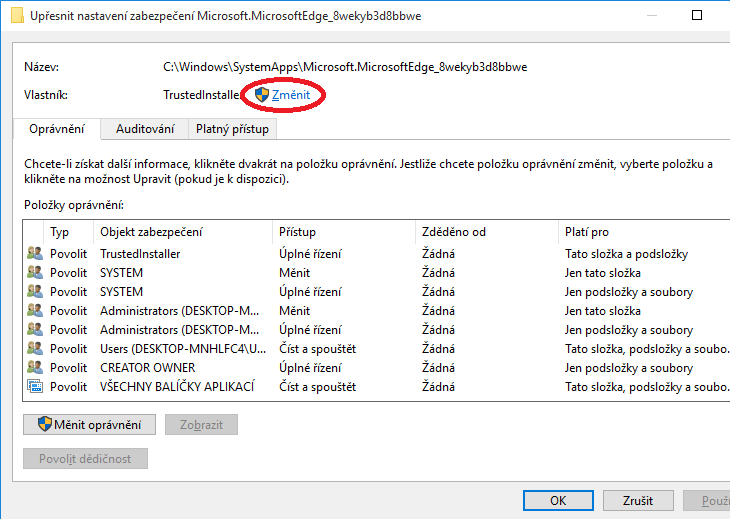
Task: Switch to the Auditování tab
Action: 145,129
